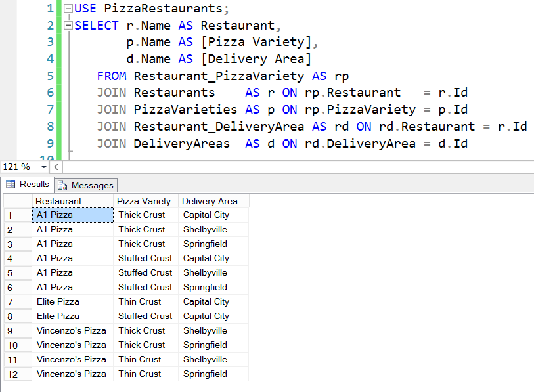Click the SELECT keyword on line 2

click(97, 25)
